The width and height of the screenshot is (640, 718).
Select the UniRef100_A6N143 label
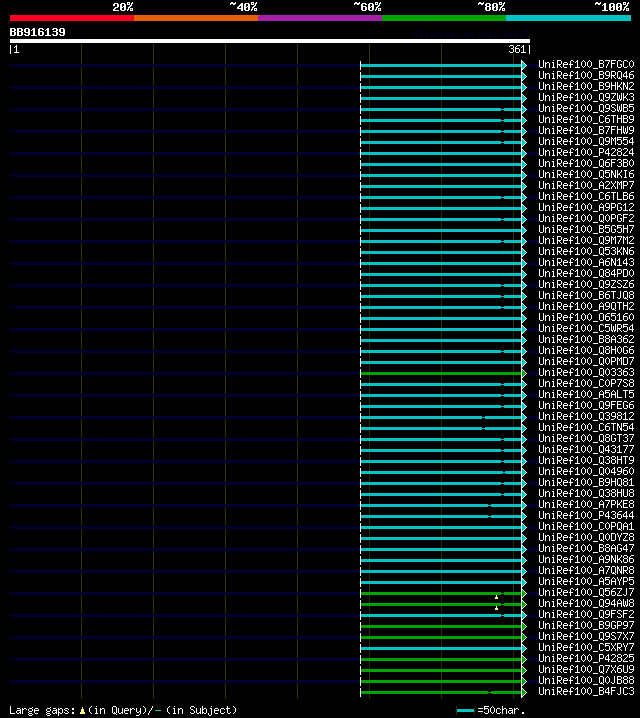click(586, 262)
